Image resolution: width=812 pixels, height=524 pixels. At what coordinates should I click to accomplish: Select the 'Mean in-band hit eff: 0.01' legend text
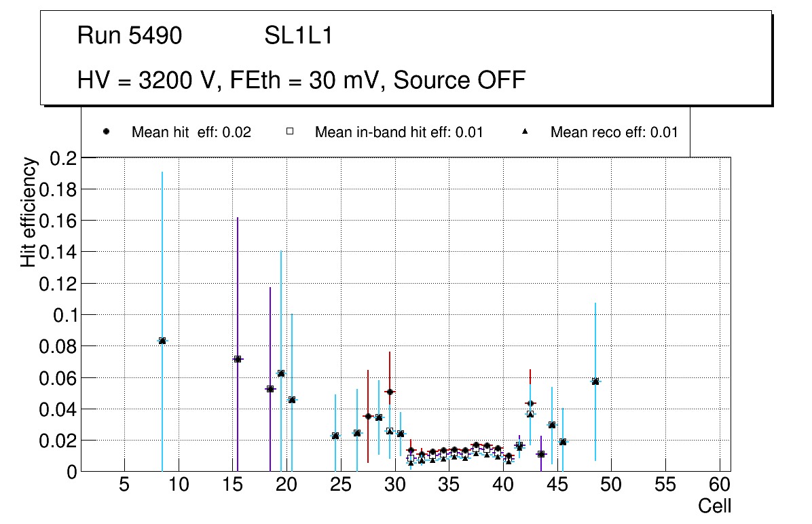(399, 132)
